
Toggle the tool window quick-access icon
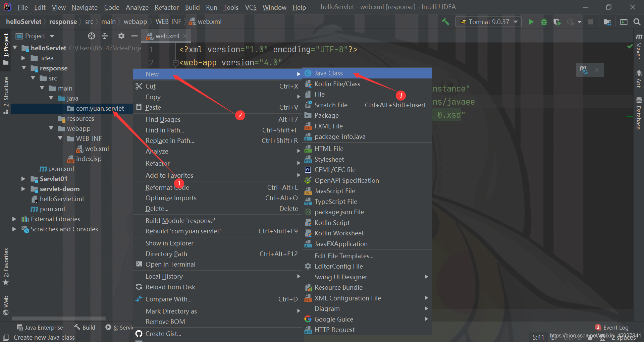[x=6, y=338]
